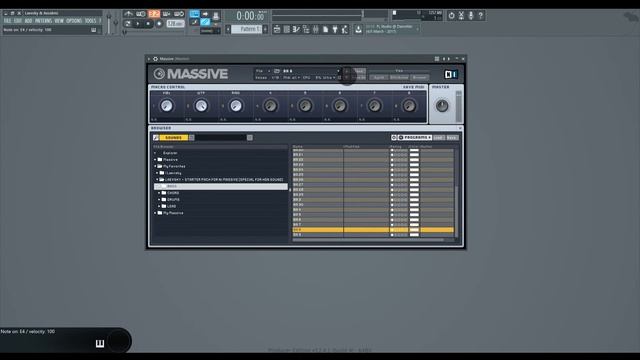Screen dimensions: 640x360
Task: Open the Pattern 1 selector
Action: 247,29
